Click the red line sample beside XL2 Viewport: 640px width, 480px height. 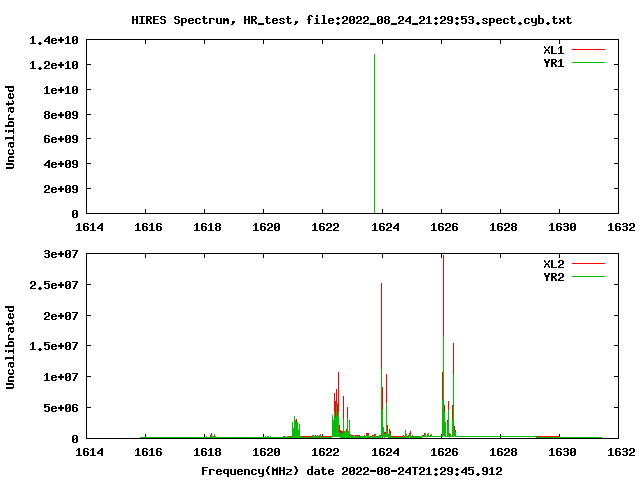(588, 264)
